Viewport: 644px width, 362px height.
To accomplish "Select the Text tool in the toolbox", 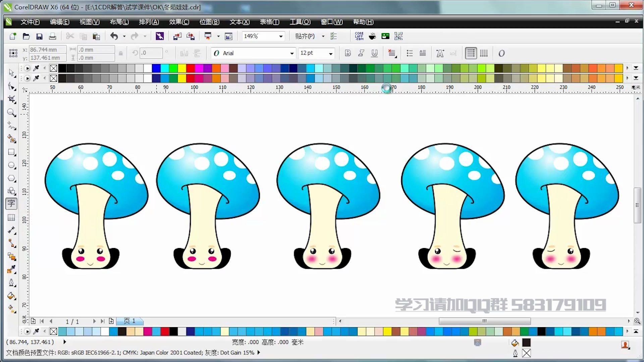I will (12, 203).
